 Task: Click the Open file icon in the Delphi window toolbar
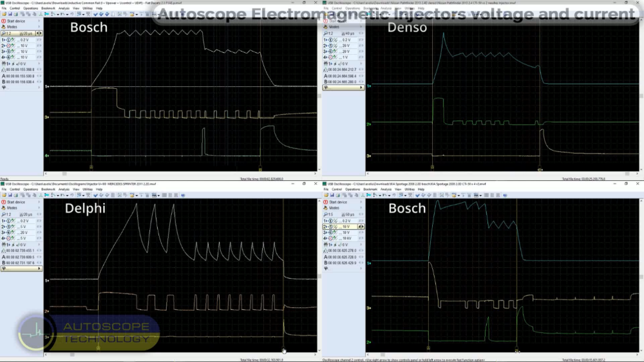coord(3,195)
